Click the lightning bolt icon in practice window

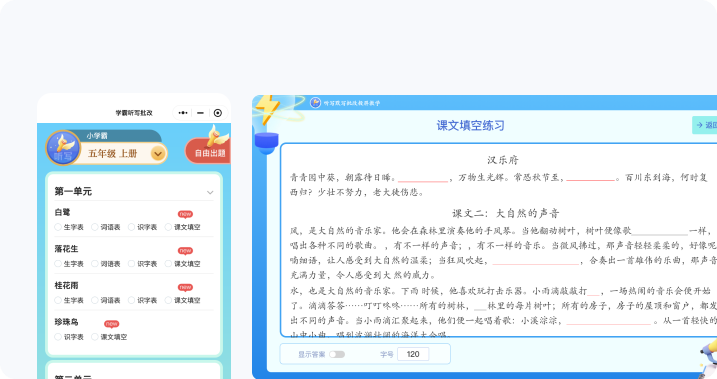pos(268,109)
